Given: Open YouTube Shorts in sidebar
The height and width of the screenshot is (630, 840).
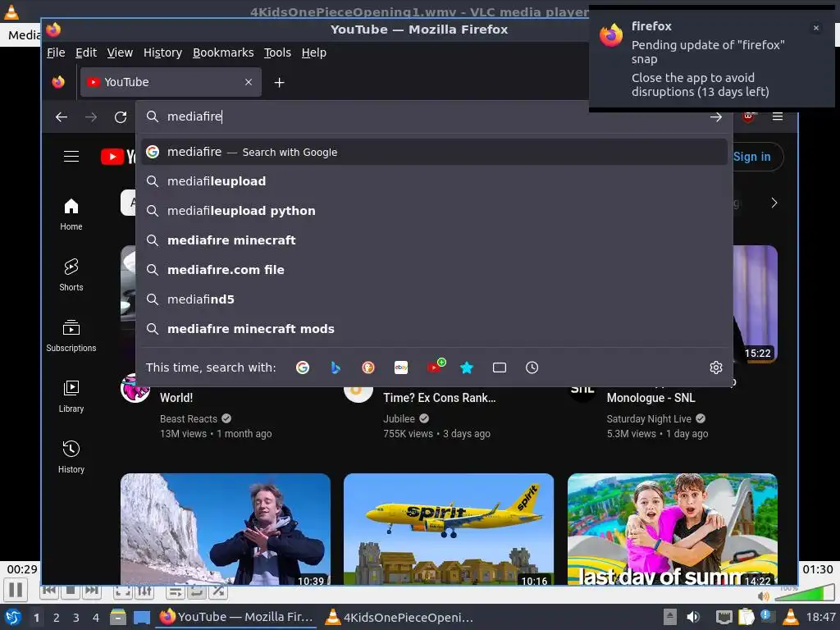Looking at the screenshot, I should tap(71, 275).
